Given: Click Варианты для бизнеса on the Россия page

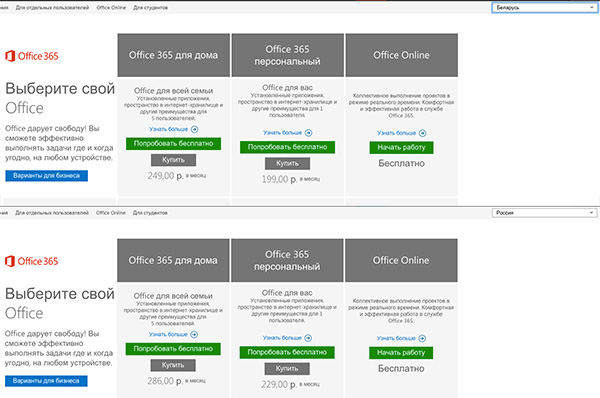Looking at the screenshot, I should click(x=46, y=381).
